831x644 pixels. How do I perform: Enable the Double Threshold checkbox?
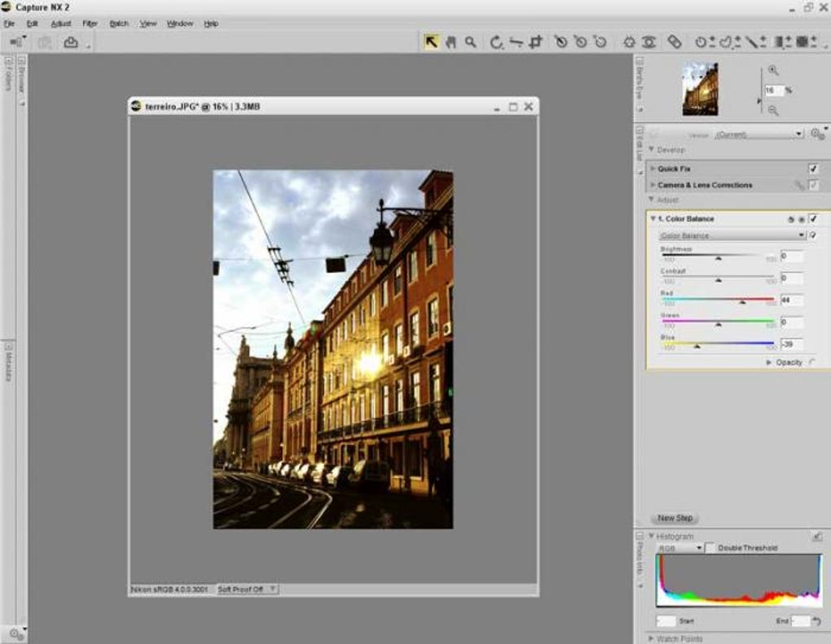point(710,549)
